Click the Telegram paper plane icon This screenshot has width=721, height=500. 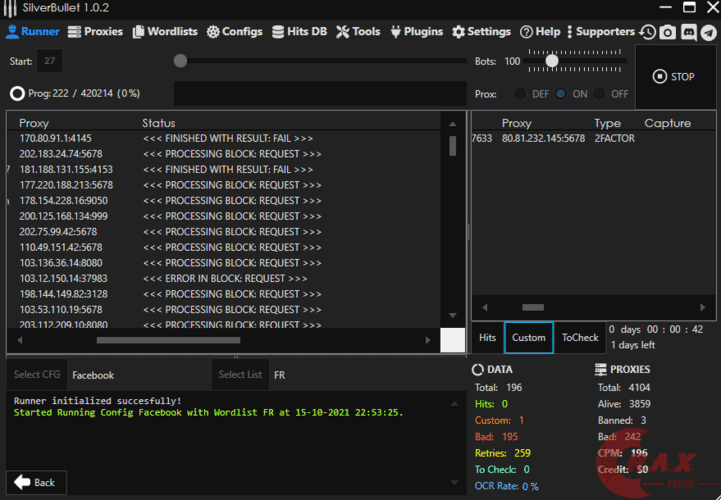click(708, 32)
